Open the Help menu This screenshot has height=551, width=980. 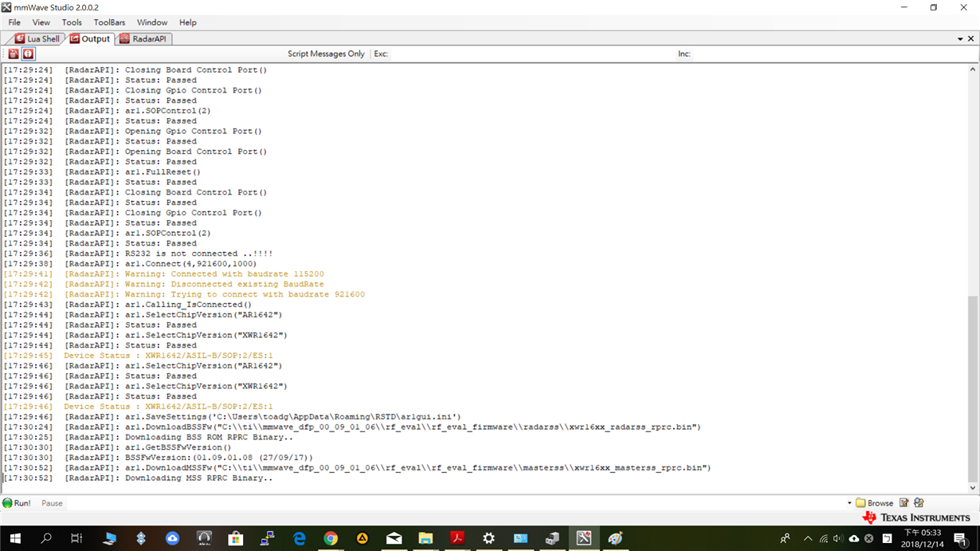[x=188, y=22]
